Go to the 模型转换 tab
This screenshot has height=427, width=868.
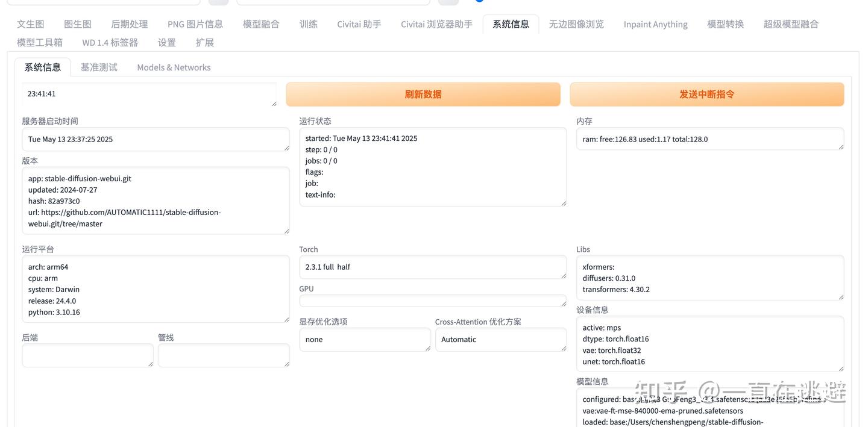726,24
